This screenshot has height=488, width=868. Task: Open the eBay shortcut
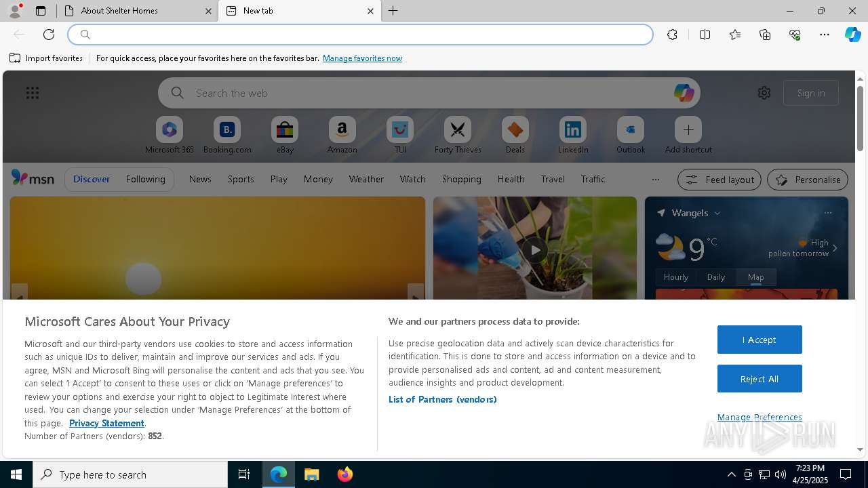coord(285,135)
